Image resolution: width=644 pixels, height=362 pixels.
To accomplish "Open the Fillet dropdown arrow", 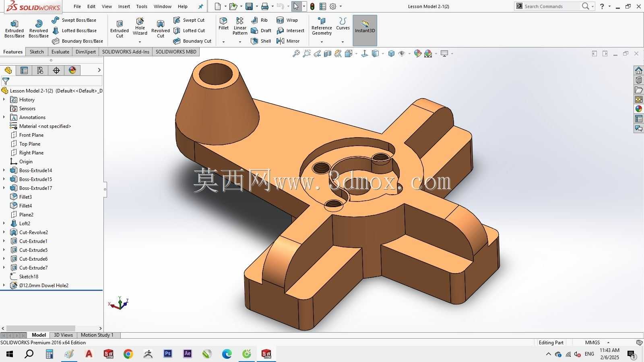I will [x=223, y=42].
